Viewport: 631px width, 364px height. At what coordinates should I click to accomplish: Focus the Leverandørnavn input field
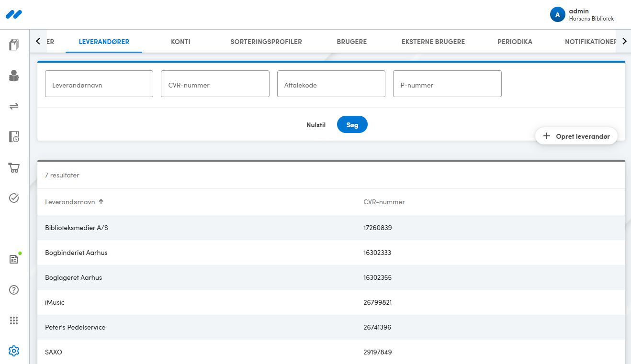99,84
